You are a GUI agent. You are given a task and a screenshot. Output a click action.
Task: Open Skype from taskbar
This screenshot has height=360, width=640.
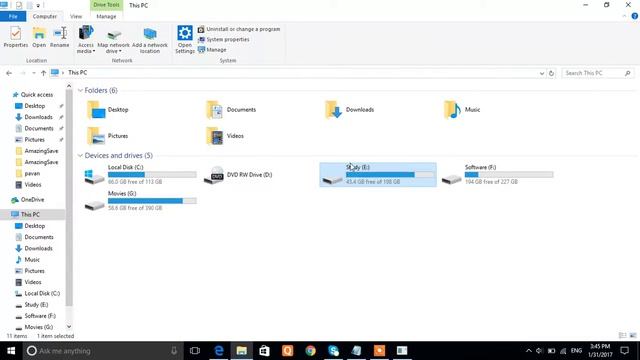click(333, 351)
